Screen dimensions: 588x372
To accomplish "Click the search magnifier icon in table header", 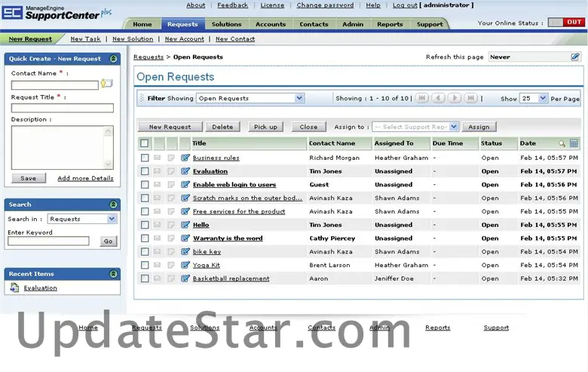I will point(562,143).
